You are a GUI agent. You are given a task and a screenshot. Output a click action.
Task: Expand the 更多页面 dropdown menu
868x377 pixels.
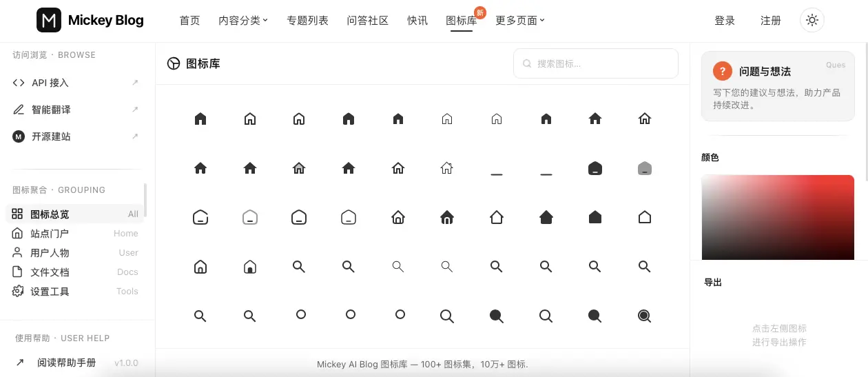click(x=520, y=21)
